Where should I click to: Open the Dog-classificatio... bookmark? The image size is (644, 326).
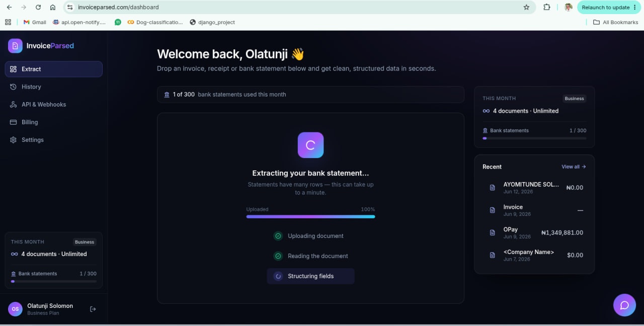[x=155, y=22]
